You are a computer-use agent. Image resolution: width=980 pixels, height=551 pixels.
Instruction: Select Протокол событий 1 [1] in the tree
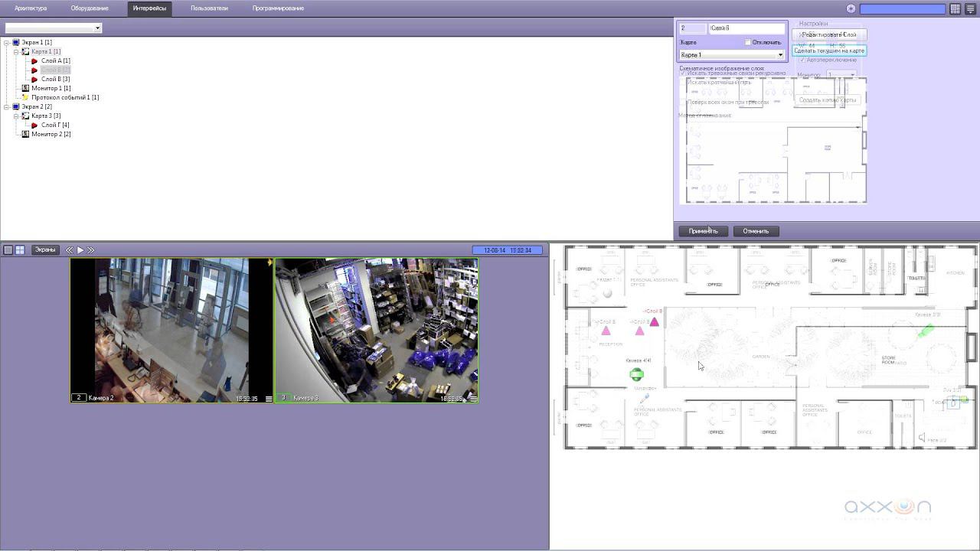65,97
